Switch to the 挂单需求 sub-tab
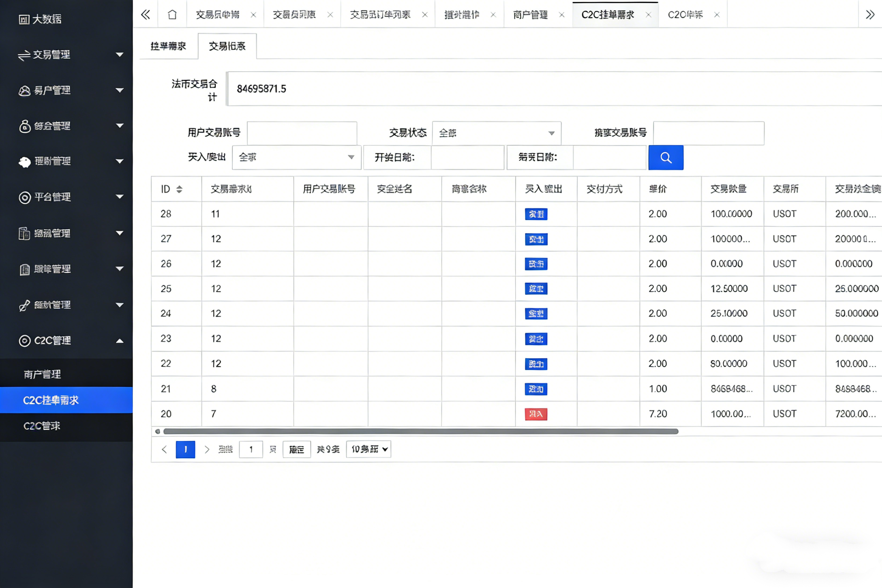The height and width of the screenshot is (588, 882). click(168, 46)
